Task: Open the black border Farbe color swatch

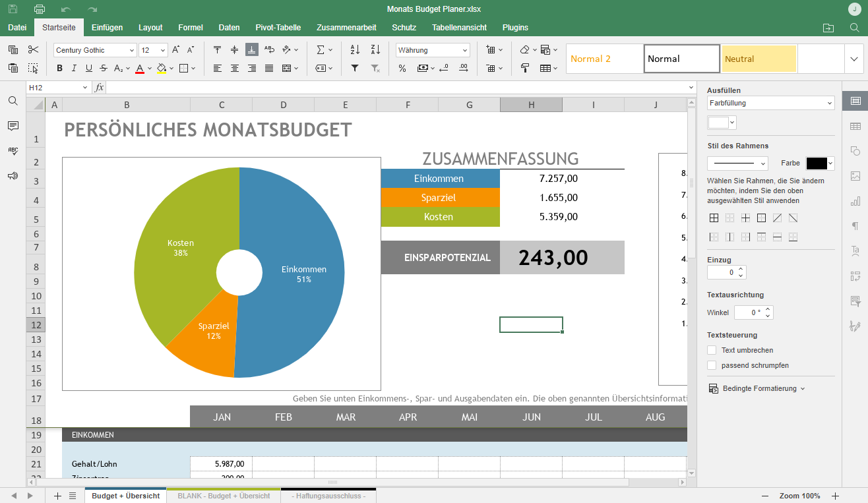Action: 821,163
